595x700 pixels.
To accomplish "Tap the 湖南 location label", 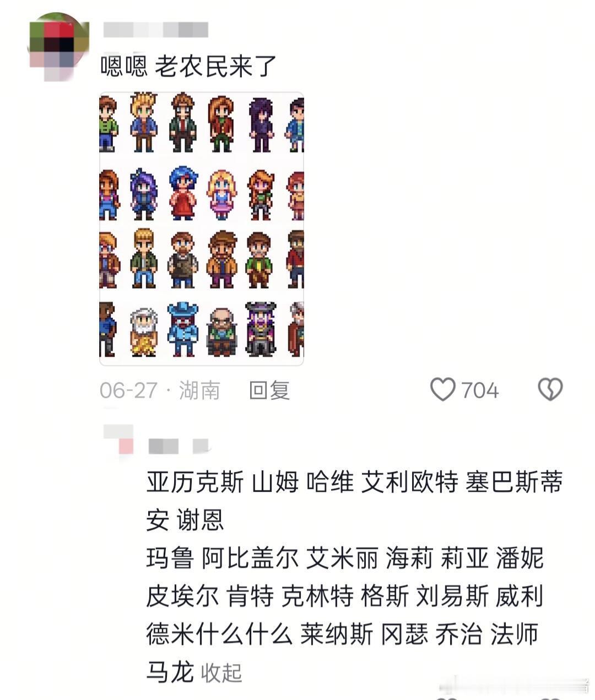I will click(x=199, y=390).
